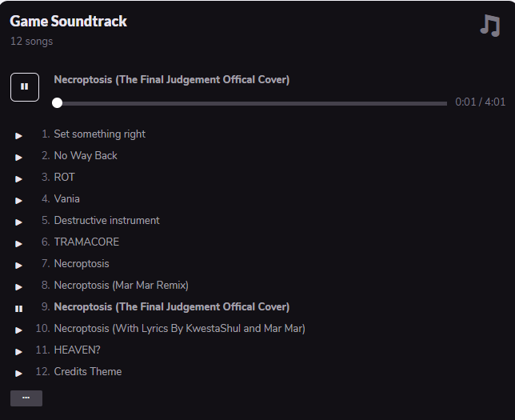
Task: Click the Game Soundtrack album title
Action: pos(68,22)
